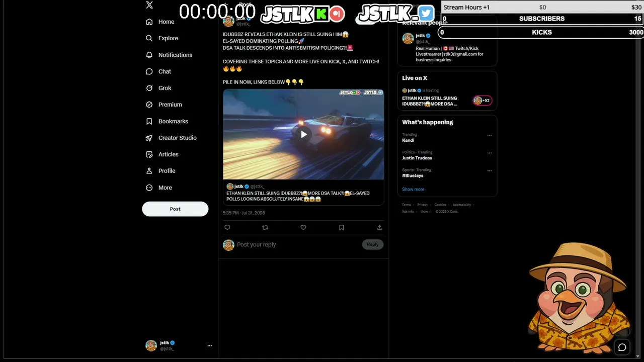Open the options menu for Kandi trend

pyautogui.click(x=490, y=135)
